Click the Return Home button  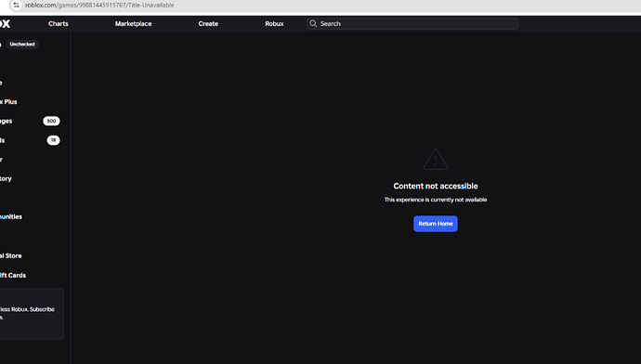(x=436, y=224)
